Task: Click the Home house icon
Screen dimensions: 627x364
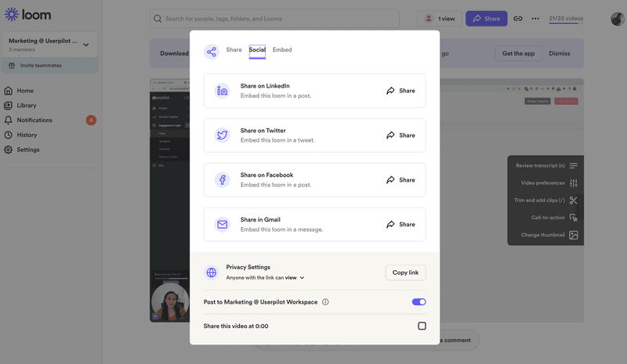Action: [8, 91]
